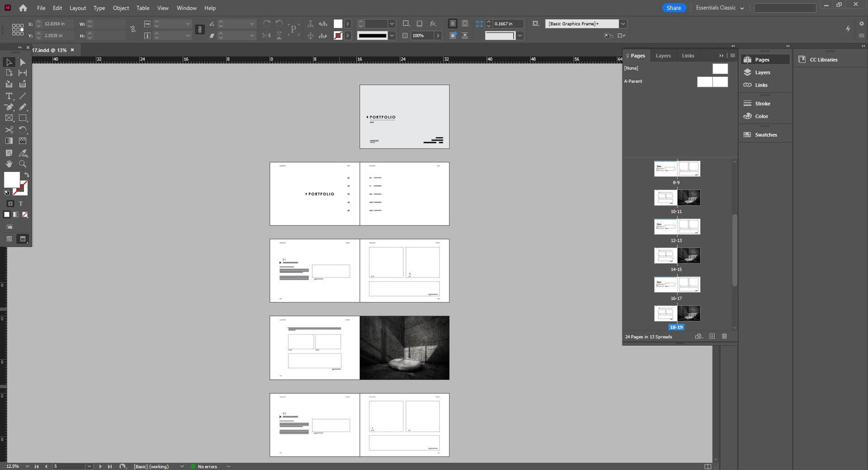Choose the Scissors tool
The width and height of the screenshot is (868, 470).
[9, 130]
